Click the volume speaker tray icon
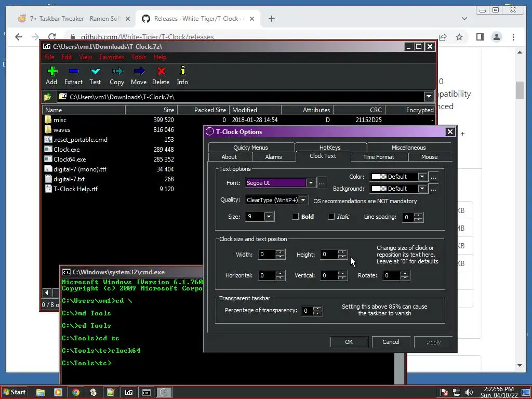This screenshot has height=399, width=532. [469, 393]
